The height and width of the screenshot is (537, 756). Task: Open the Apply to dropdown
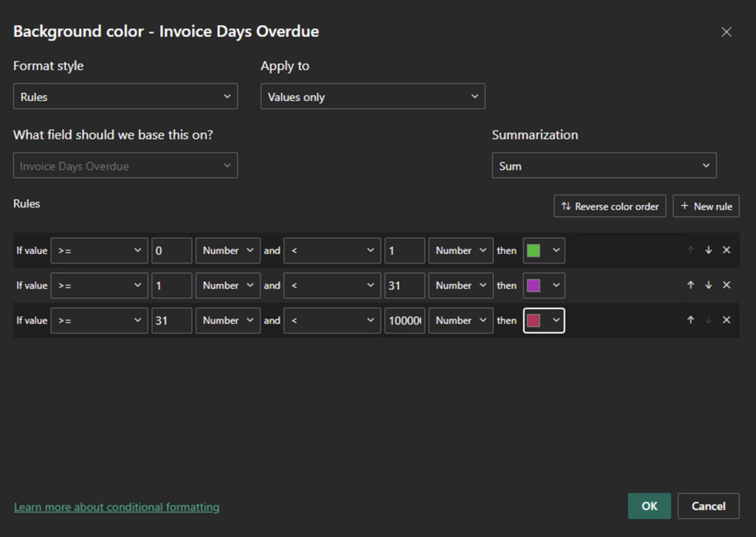(x=373, y=97)
